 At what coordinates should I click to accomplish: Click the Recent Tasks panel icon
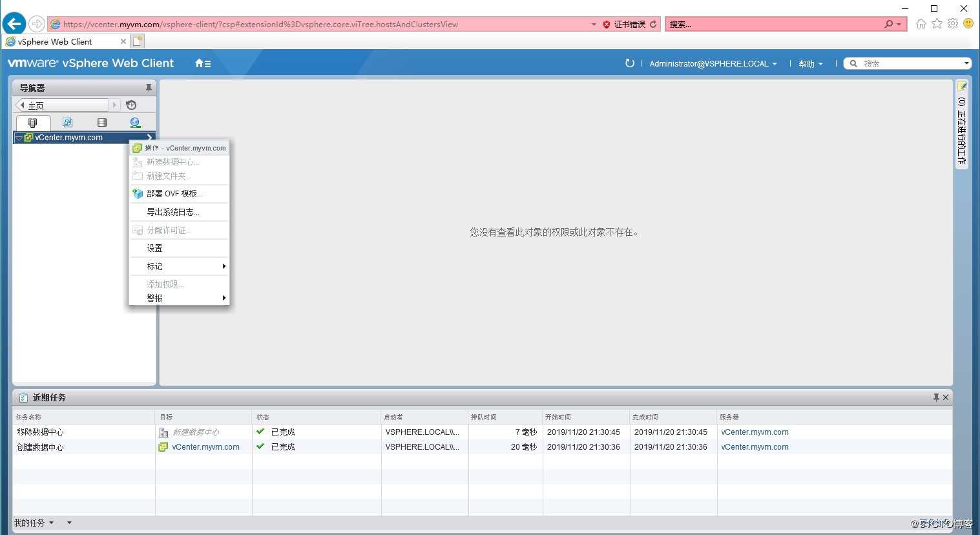23,397
